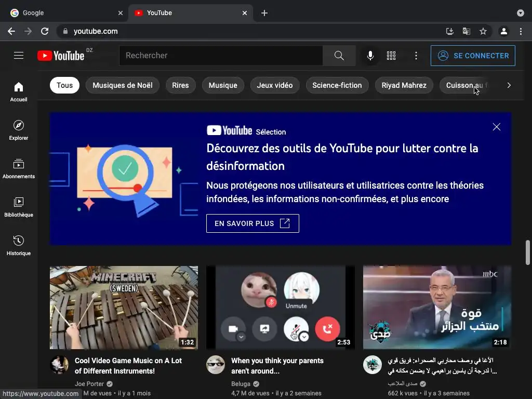Click the page vertical scrollbar thumb
Image resolution: width=532 pixels, height=399 pixels.
[528, 252]
